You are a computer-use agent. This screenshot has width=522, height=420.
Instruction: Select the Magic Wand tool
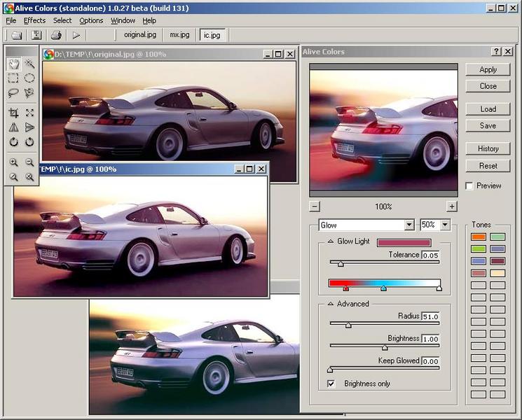[29, 64]
